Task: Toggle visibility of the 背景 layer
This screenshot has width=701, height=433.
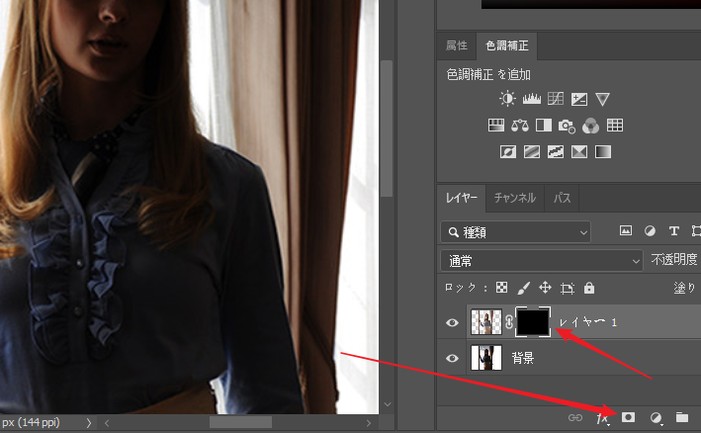Action: [x=453, y=358]
